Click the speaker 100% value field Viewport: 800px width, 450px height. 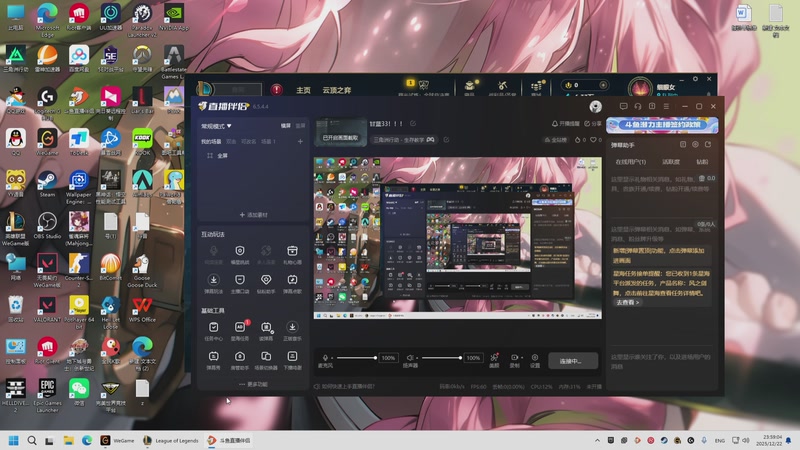pyautogui.click(x=473, y=358)
